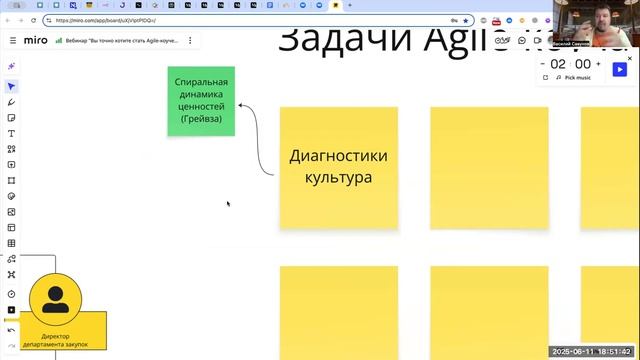The width and height of the screenshot is (640, 360).
Task: Open the comments chat icon
Action: (x=522, y=40)
